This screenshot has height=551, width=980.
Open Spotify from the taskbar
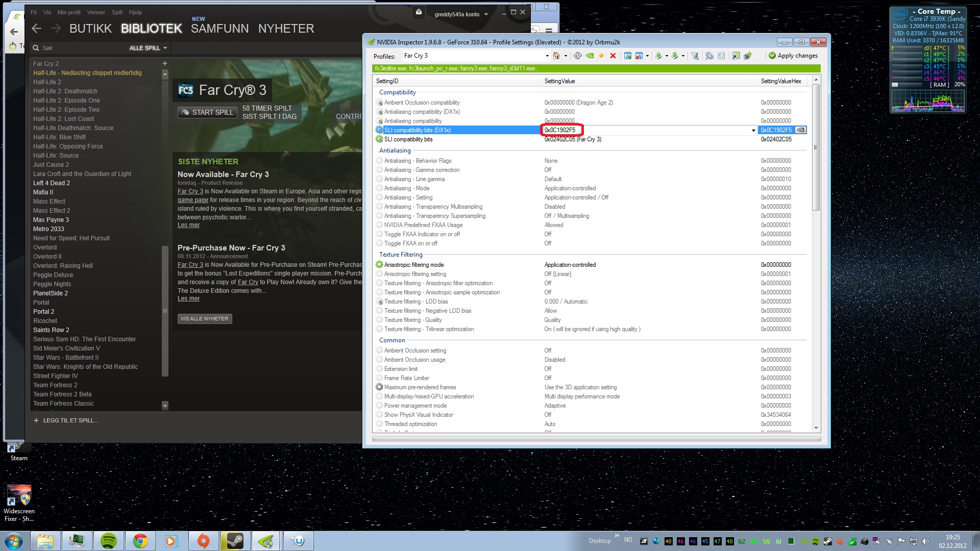[109, 541]
